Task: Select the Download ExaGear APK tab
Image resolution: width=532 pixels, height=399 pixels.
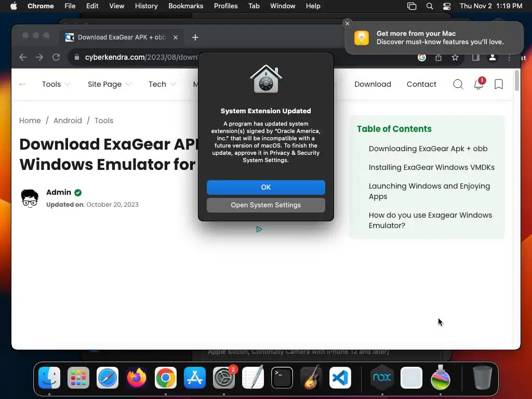Action: point(122,37)
